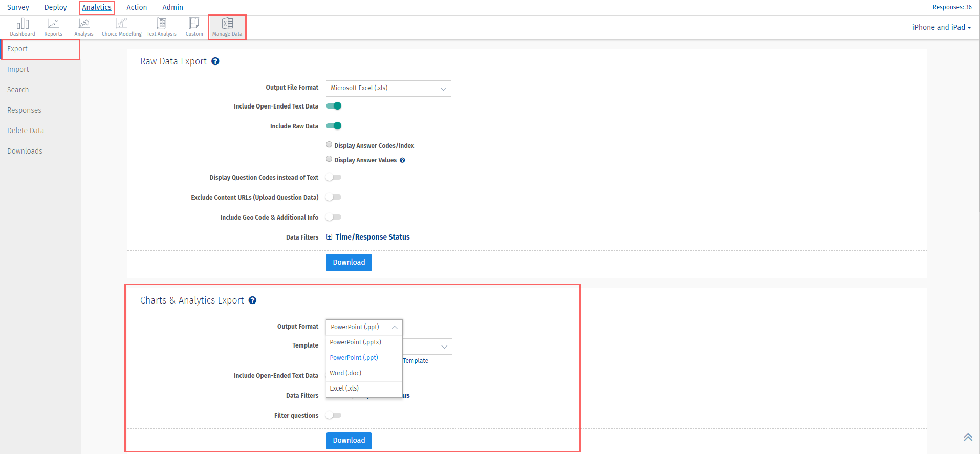Viewport: 980px width, 454px height.
Task: Open Text Analysis icon
Action: [x=161, y=24]
